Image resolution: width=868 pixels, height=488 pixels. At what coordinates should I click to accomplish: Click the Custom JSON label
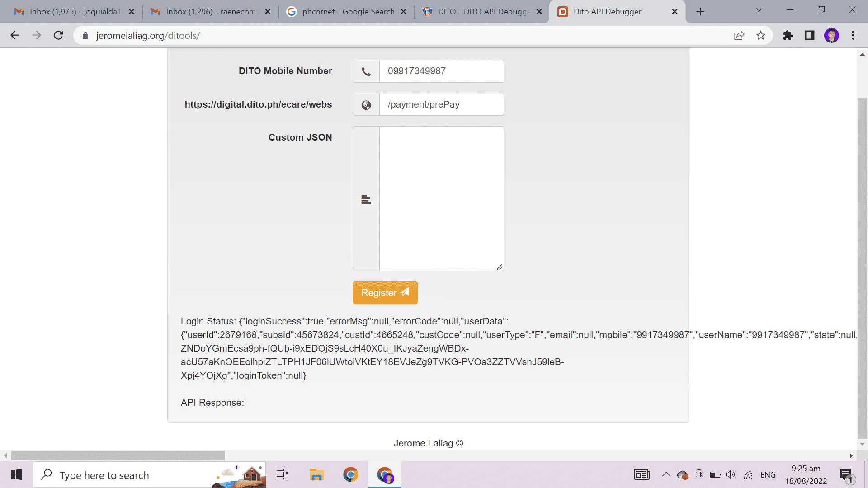(300, 137)
